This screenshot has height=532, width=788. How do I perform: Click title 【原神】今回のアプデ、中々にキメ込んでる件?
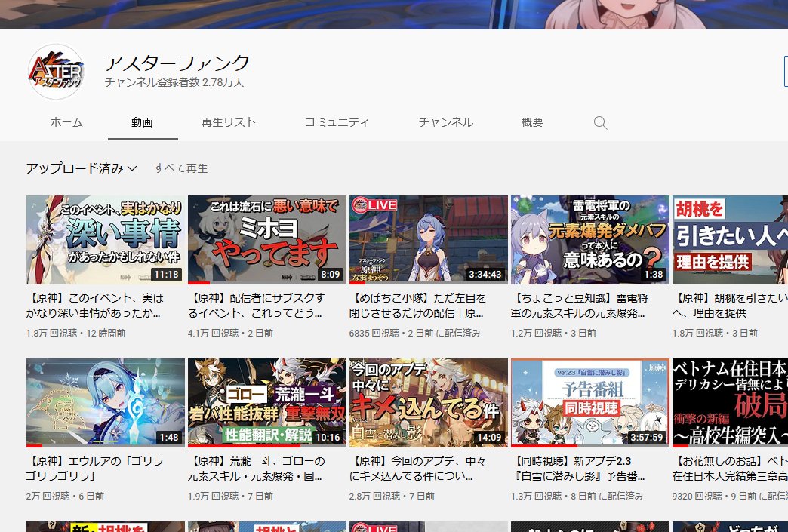(x=417, y=468)
